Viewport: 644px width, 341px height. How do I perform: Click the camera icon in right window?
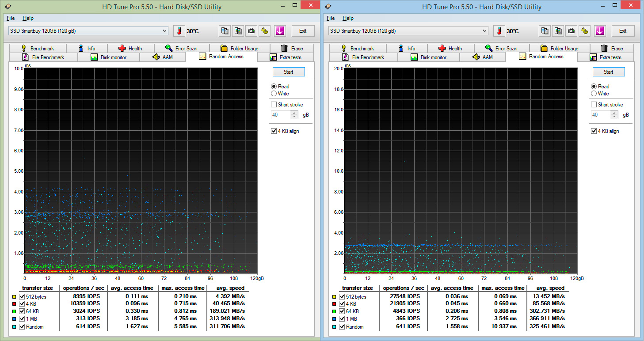tap(572, 31)
